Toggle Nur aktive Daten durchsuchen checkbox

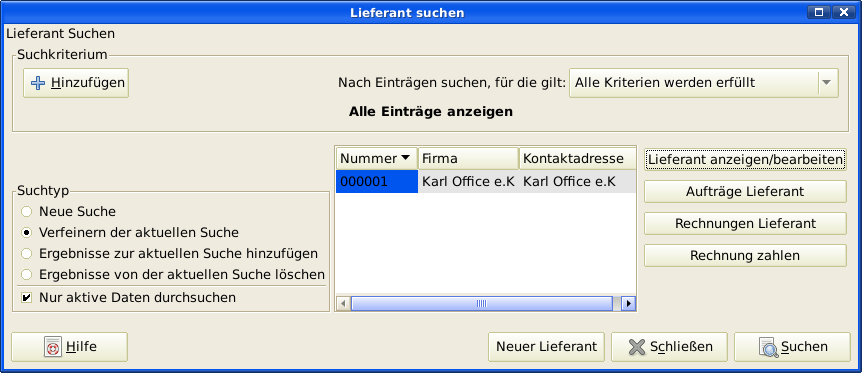pos(26,298)
